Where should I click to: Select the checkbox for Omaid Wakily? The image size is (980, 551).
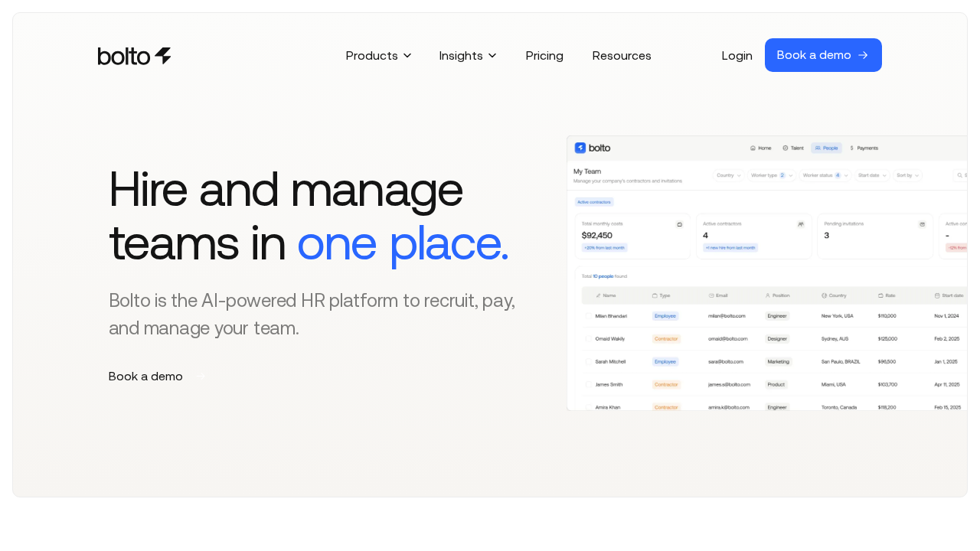tap(589, 339)
